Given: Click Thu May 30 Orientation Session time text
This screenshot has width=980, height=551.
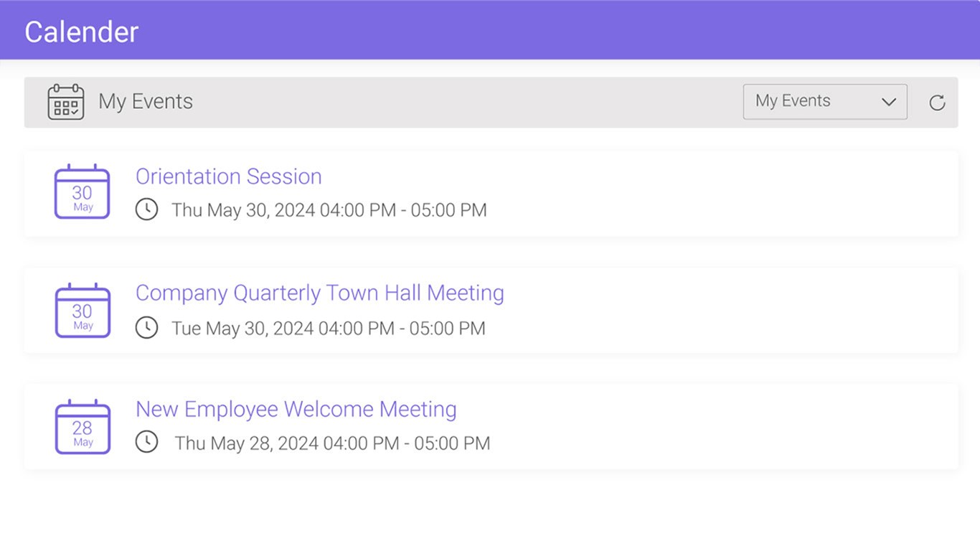Looking at the screenshot, I should (x=329, y=210).
